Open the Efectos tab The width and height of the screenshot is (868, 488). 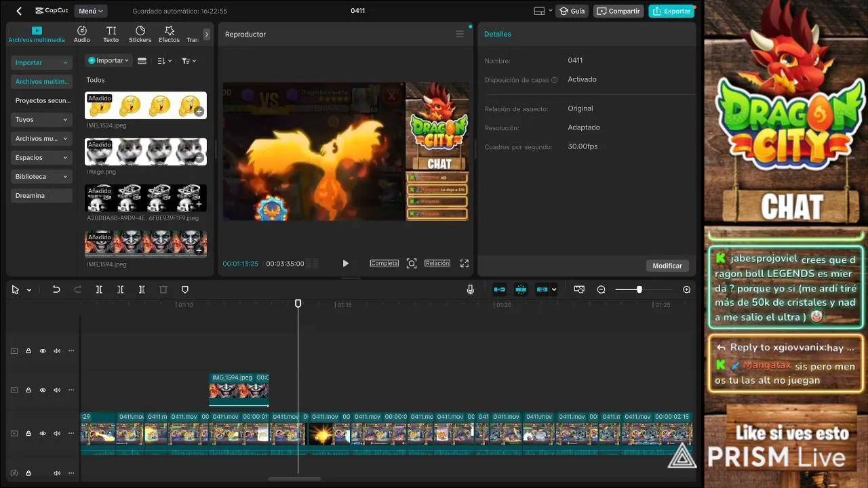click(x=170, y=35)
